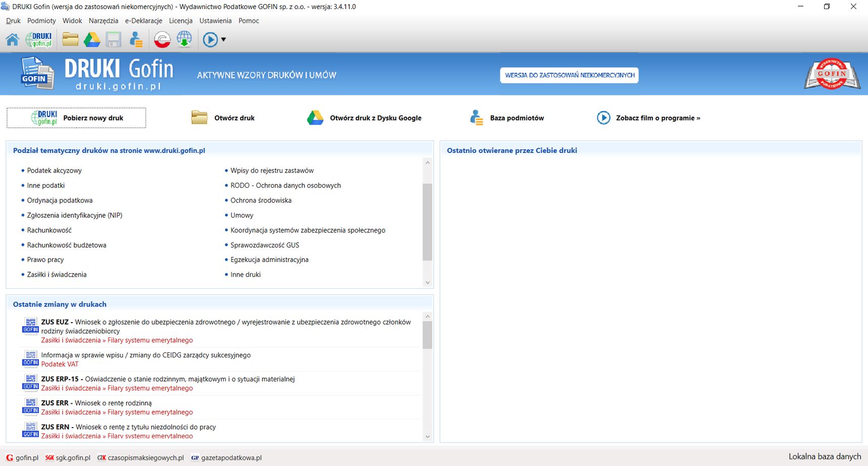This screenshot has height=466, width=868.
Task: Click the globe download update icon
Action: (185, 39)
